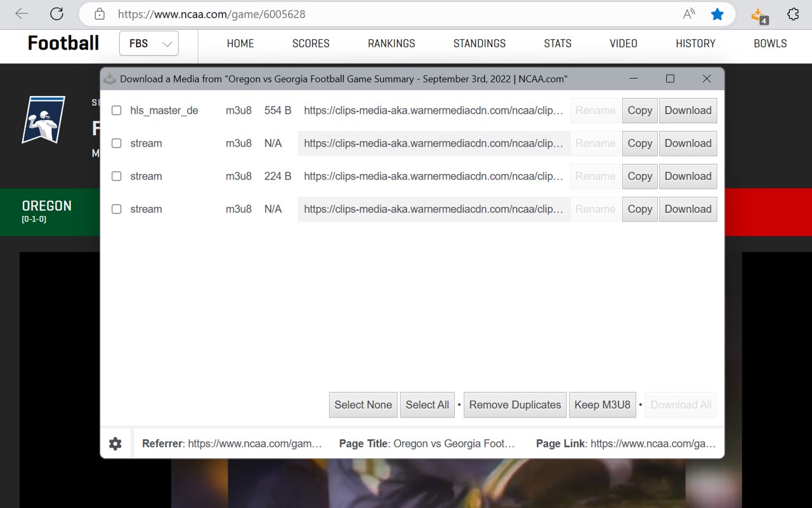Go back using the browser back arrow
The height and width of the screenshot is (508, 812).
pos(22,14)
